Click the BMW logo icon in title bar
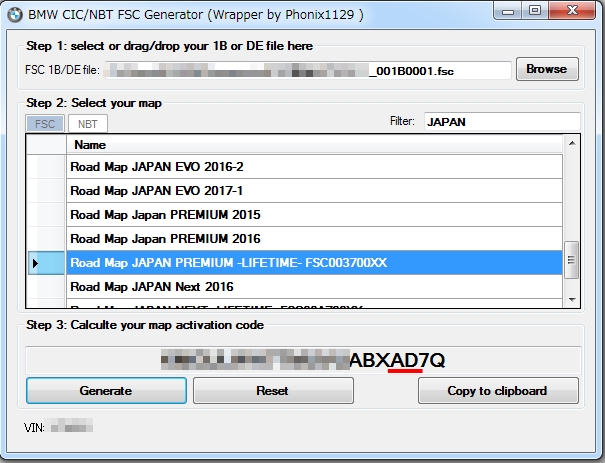The width and height of the screenshot is (605, 463). click(15, 15)
